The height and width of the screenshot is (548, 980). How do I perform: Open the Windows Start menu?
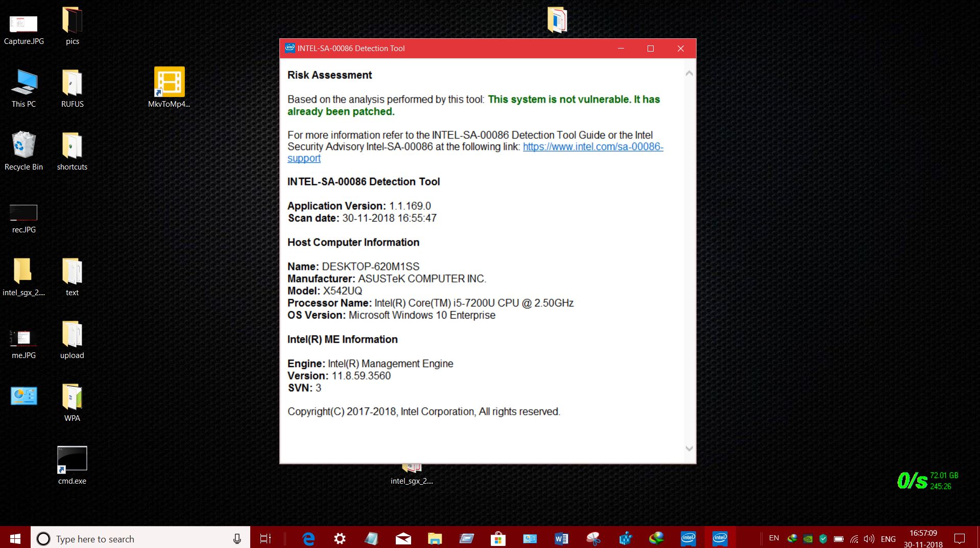coord(15,538)
